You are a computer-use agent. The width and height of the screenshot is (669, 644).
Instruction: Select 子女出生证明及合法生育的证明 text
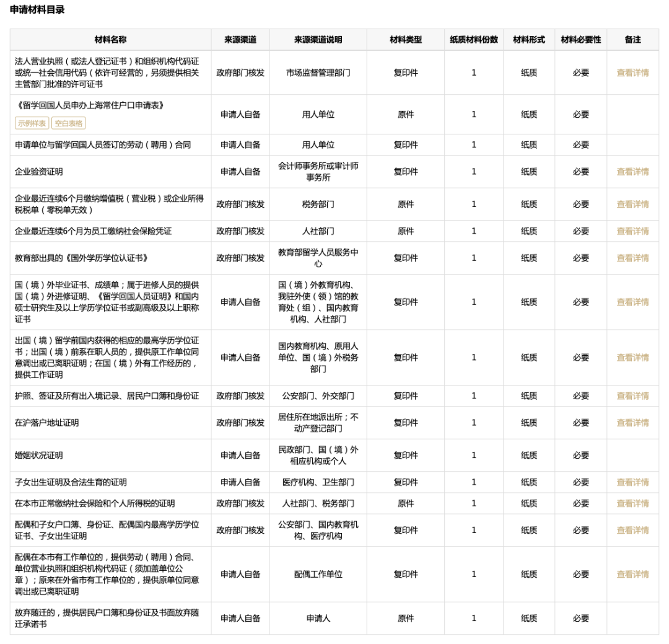(71, 482)
